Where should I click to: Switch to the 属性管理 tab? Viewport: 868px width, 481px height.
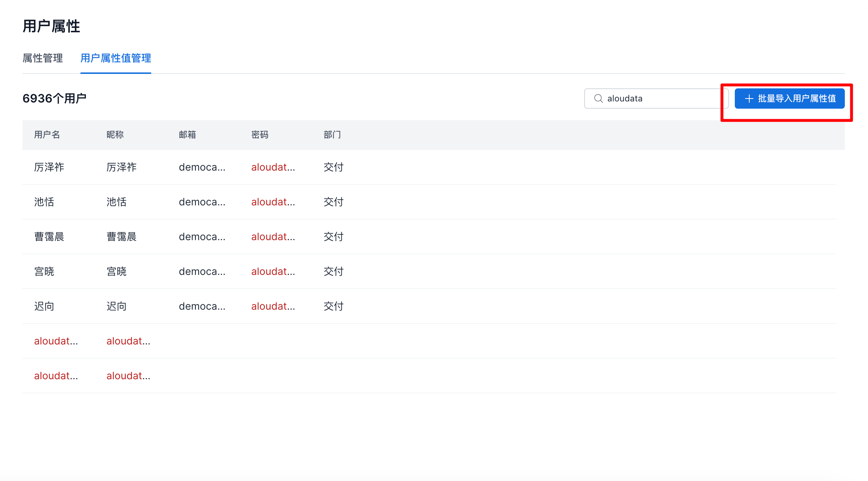tap(43, 58)
